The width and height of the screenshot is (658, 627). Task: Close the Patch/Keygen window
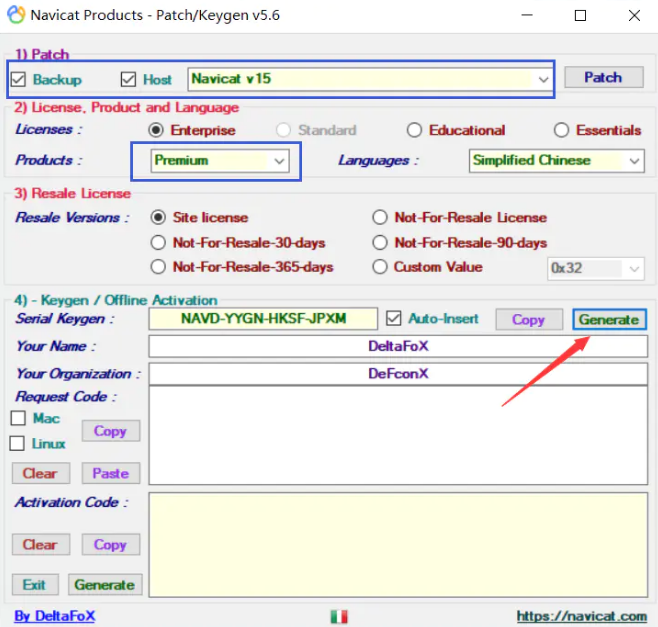[x=634, y=16]
